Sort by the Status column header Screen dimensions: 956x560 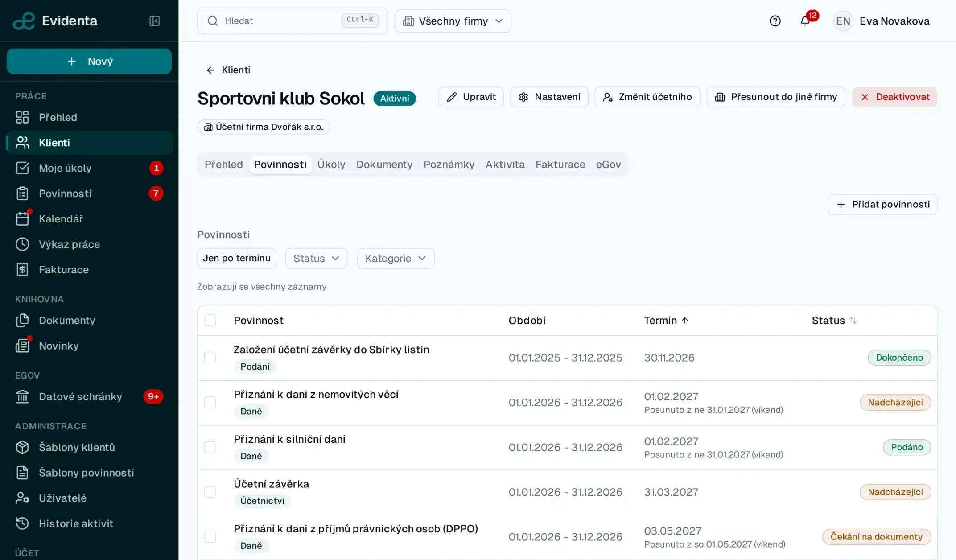coord(834,321)
